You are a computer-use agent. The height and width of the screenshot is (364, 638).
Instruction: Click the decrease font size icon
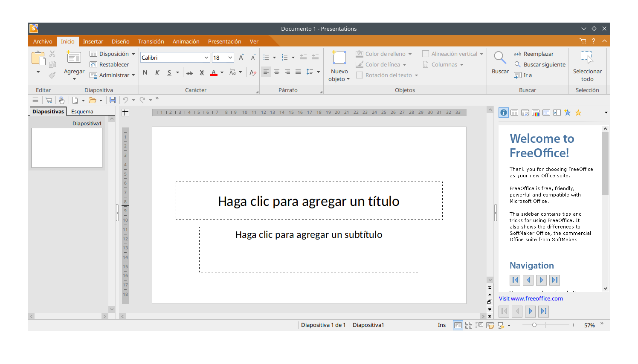tap(253, 57)
